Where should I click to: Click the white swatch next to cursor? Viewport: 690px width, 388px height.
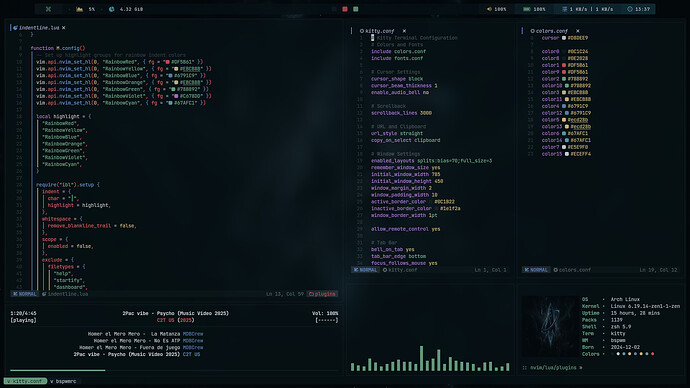[x=564, y=38]
